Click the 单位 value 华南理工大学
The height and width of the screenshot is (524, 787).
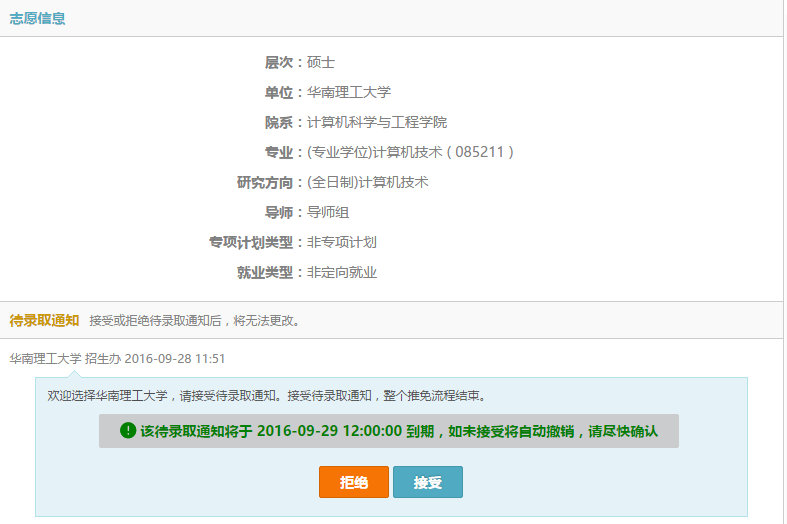(349, 92)
